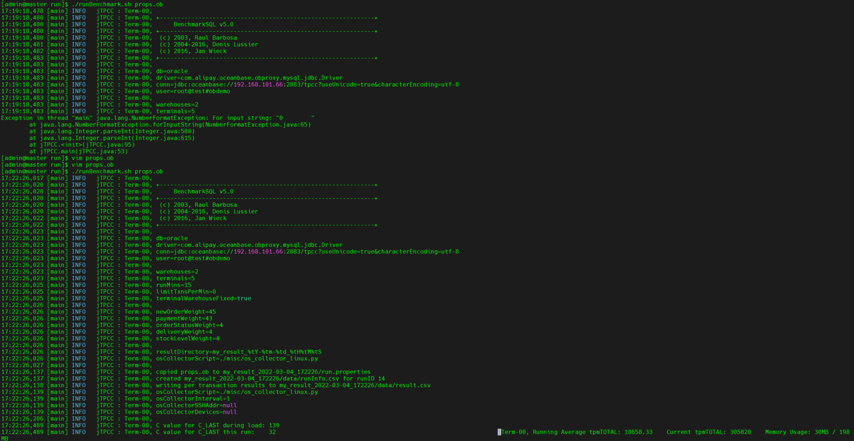Click the orderStatusWeight=4 line

tap(112, 324)
